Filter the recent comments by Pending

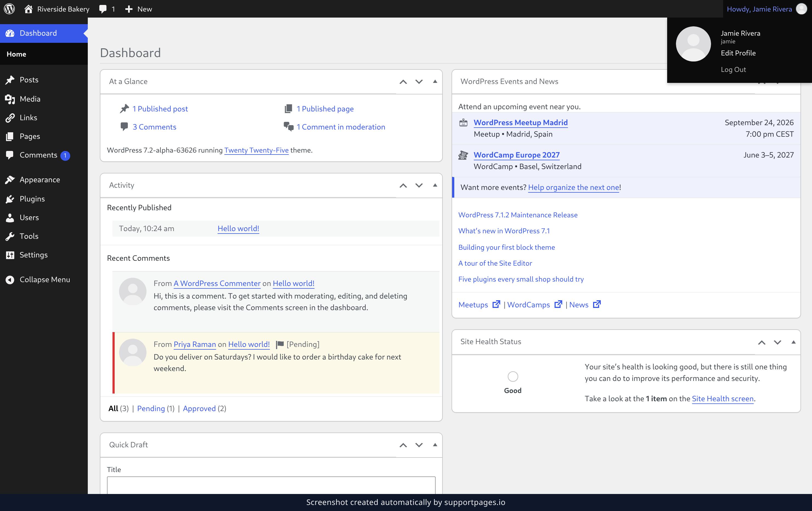[151, 408]
